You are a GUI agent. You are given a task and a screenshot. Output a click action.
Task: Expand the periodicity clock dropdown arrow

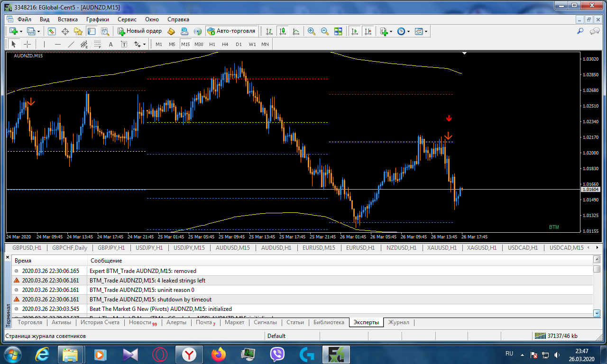pos(409,31)
